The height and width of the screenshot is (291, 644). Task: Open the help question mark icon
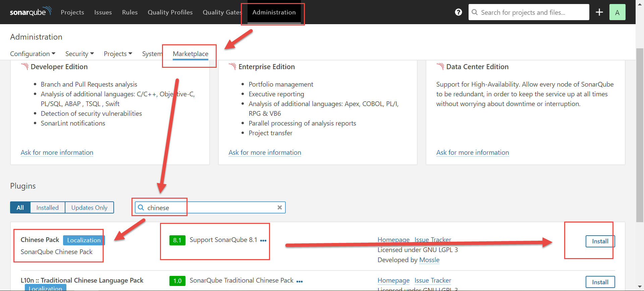458,12
